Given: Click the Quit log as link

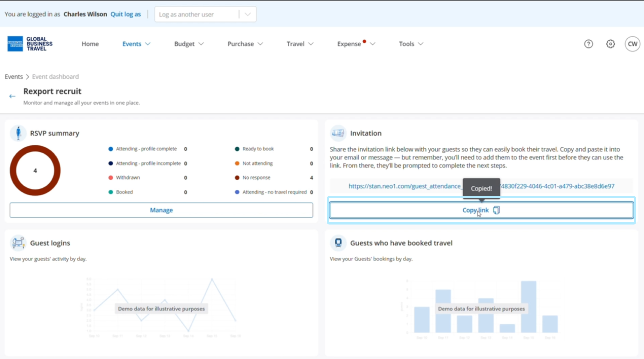Looking at the screenshot, I should tap(125, 14).
